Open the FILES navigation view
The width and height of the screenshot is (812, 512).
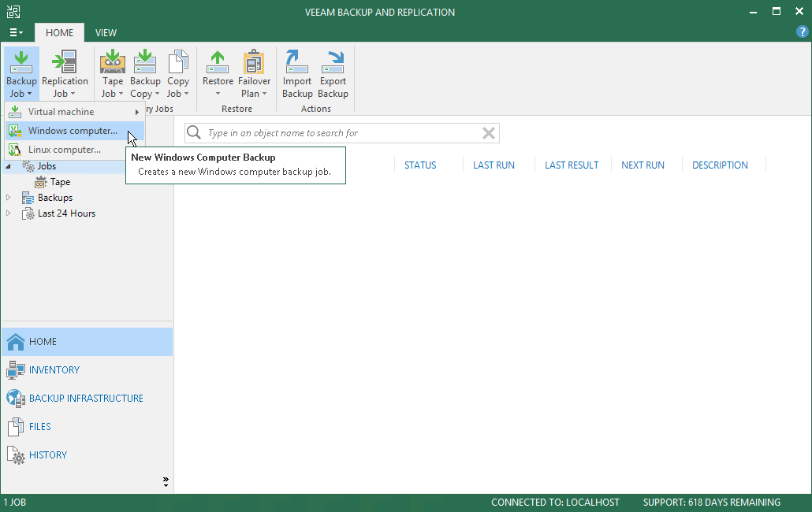pyautogui.click(x=87, y=427)
